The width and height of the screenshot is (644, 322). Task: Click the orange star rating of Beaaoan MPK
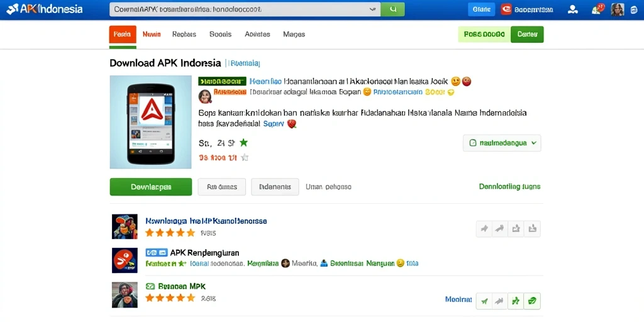(170, 297)
